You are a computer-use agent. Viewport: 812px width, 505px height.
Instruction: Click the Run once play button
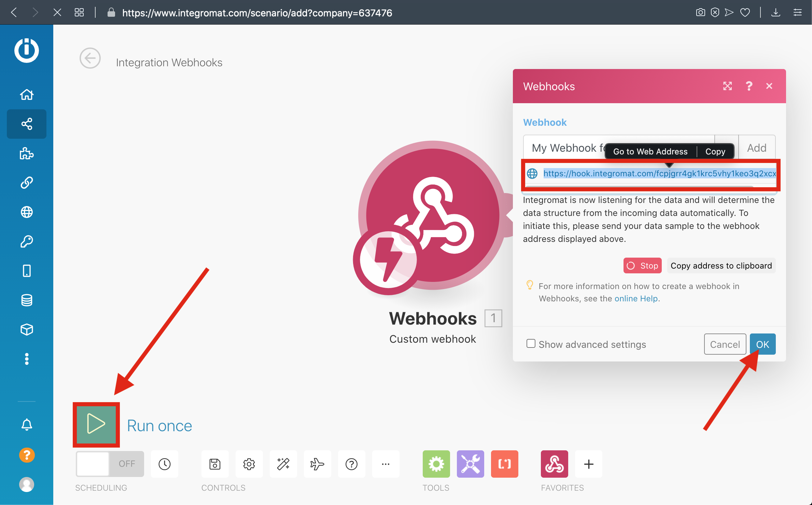point(96,424)
